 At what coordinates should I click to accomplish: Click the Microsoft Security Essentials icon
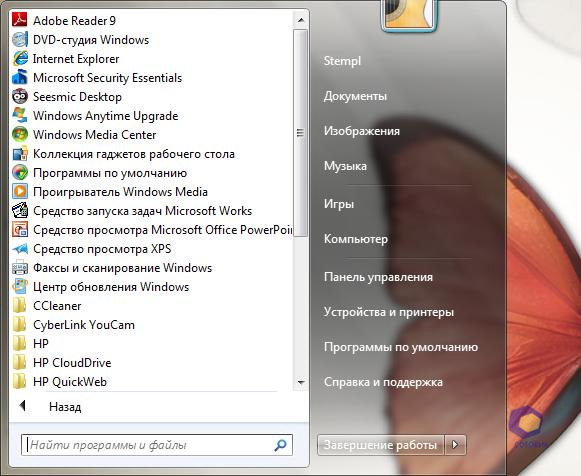20,77
